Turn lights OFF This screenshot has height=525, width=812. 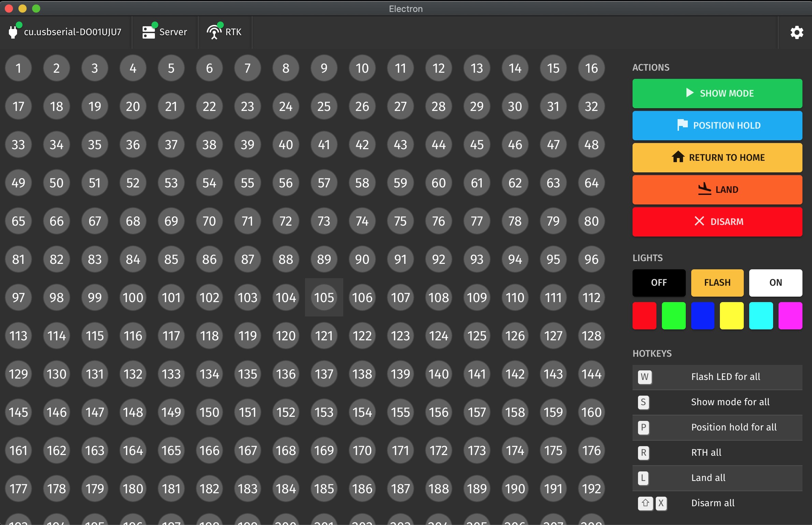[659, 283]
